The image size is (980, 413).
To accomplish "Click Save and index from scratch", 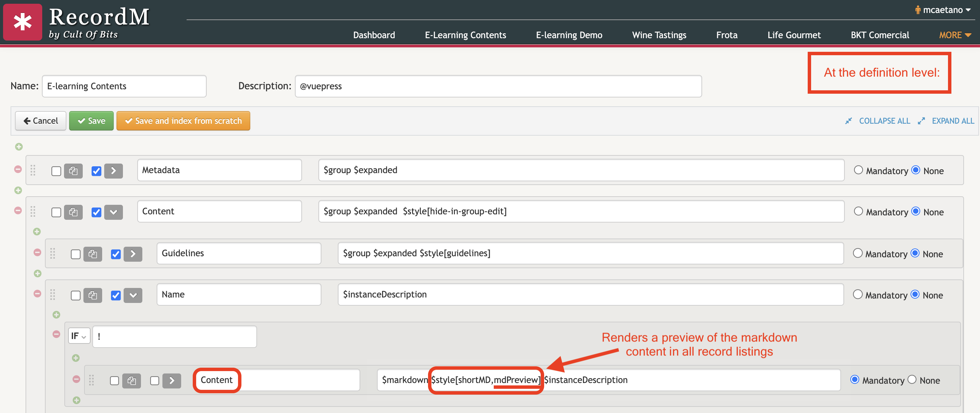I will pyautogui.click(x=184, y=121).
